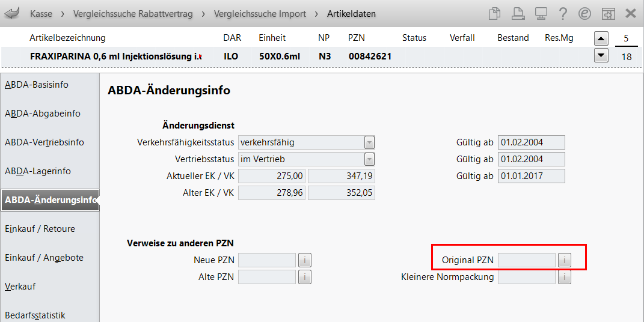Click the printer icon
644x322 pixels.
[x=518, y=13]
